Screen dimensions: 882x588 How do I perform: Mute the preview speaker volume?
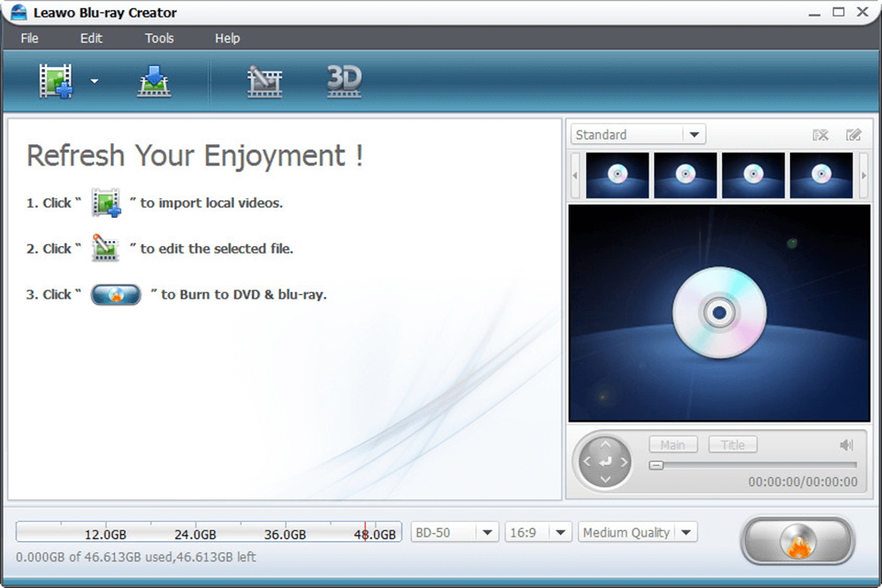click(x=846, y=445)
